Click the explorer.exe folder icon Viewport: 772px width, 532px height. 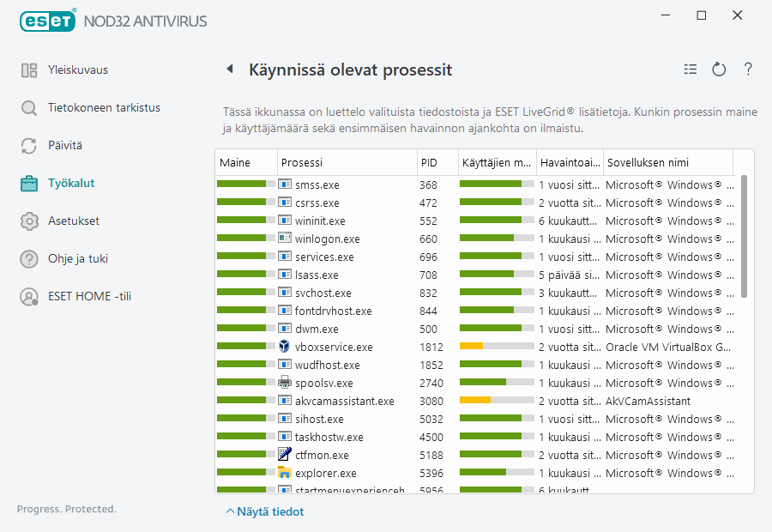[x=285, y=473]
